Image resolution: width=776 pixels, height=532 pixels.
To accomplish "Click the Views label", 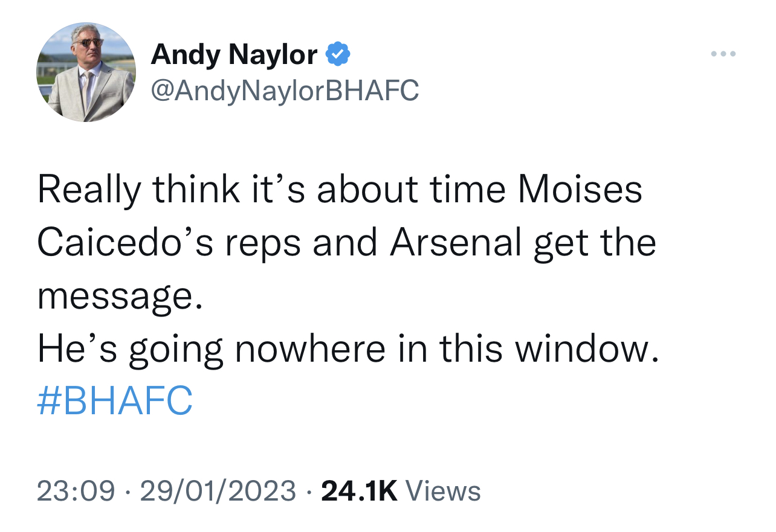I will (443, 490).
